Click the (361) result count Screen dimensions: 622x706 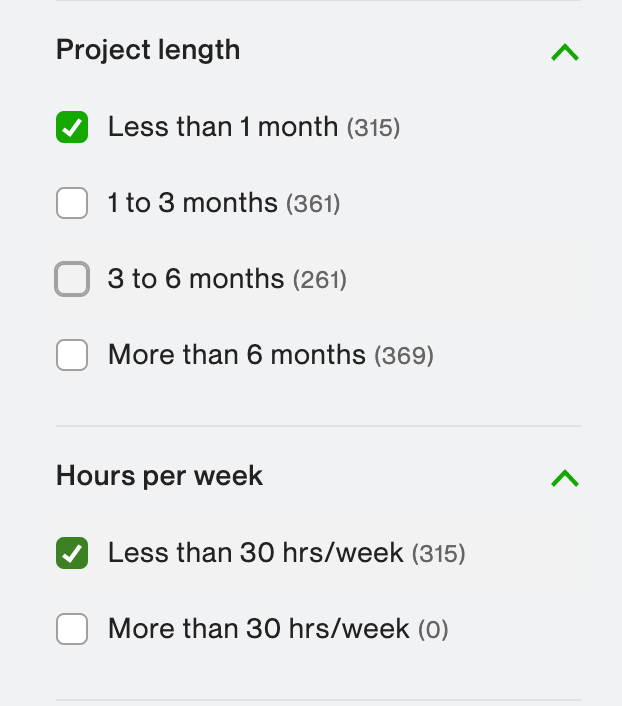pyautogui.click(x=313, y=205)
